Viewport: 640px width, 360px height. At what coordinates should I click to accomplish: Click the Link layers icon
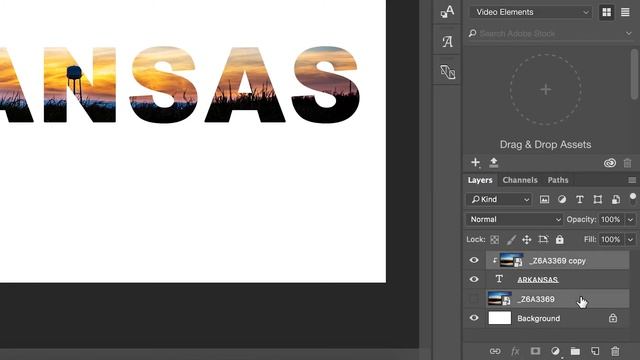pos(495,351)
